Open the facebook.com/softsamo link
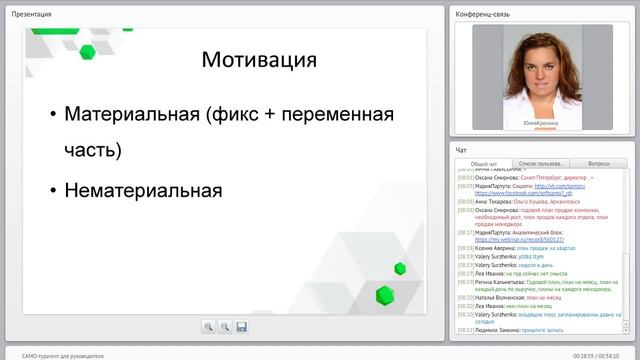The image size is (640, 360). click(523, 193)
